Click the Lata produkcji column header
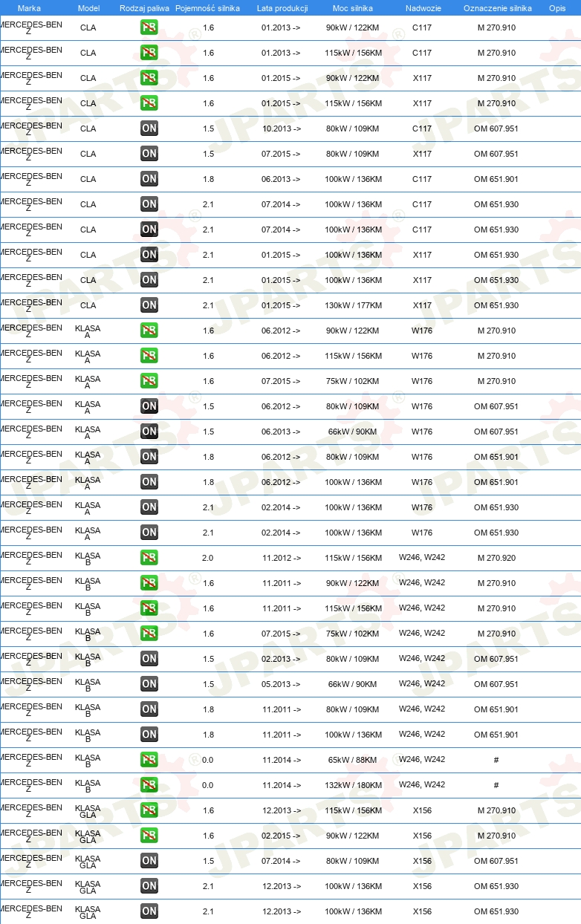581x924 pixels. 282,8
